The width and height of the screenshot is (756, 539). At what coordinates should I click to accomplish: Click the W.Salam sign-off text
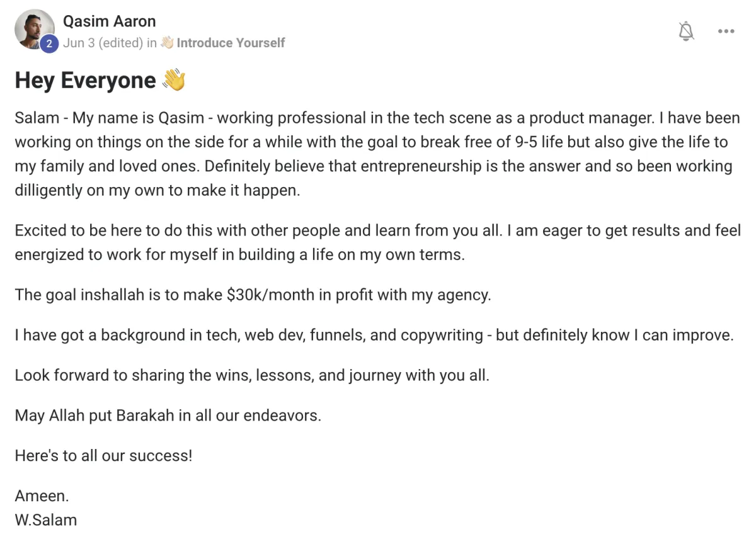point(46,520)
